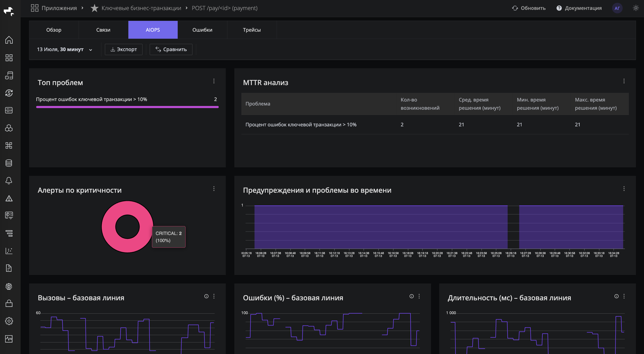Open the AI brain icon in sidebar
This screenshot has height=354, width=644.
click(x=9, y=286)
